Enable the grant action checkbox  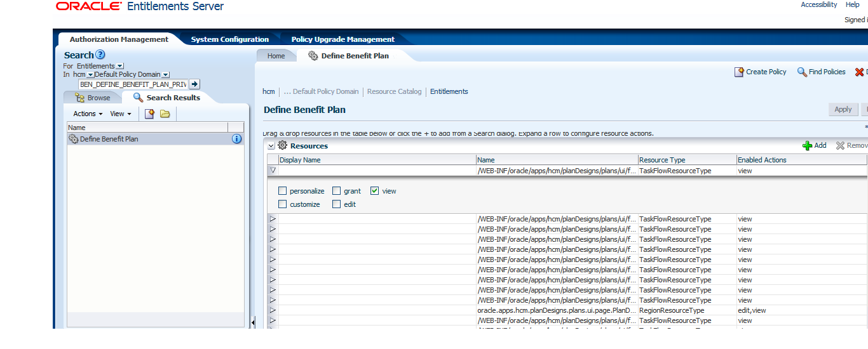pyautogui.click(x=337, y=191)
